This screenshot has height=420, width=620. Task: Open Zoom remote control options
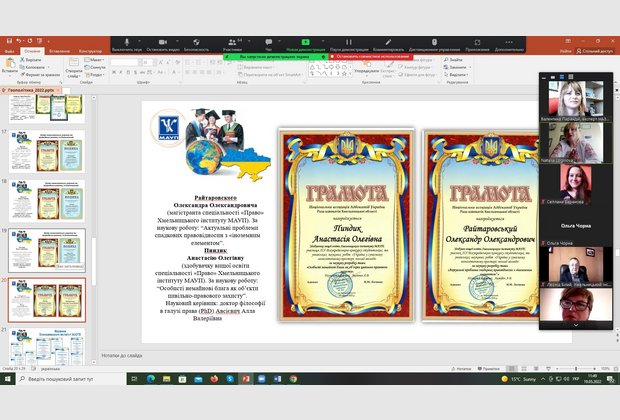[x=434, y=46]
